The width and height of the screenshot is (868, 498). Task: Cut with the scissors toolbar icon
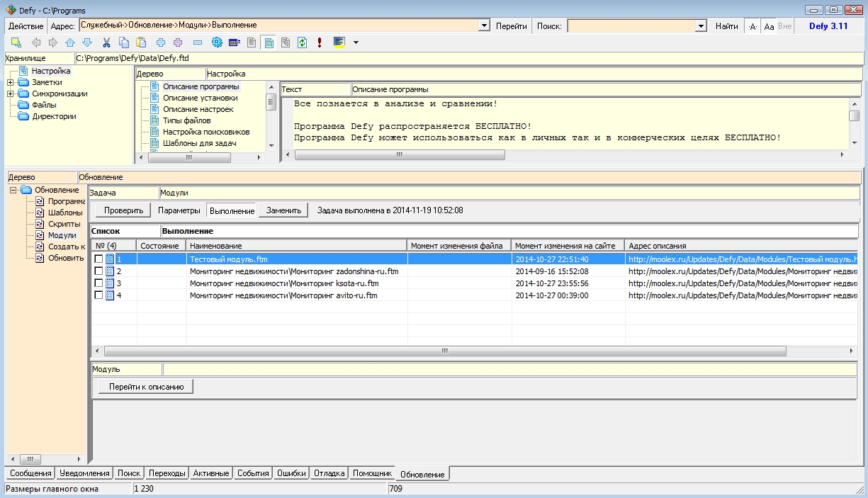click(107, 43)
